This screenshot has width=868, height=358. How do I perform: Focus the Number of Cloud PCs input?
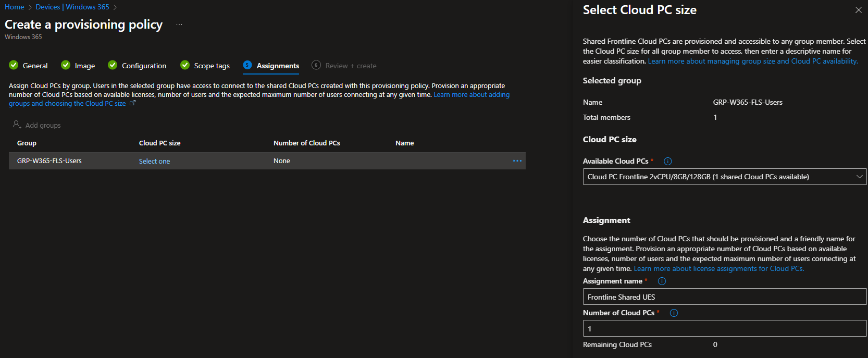tap(724, 329)
